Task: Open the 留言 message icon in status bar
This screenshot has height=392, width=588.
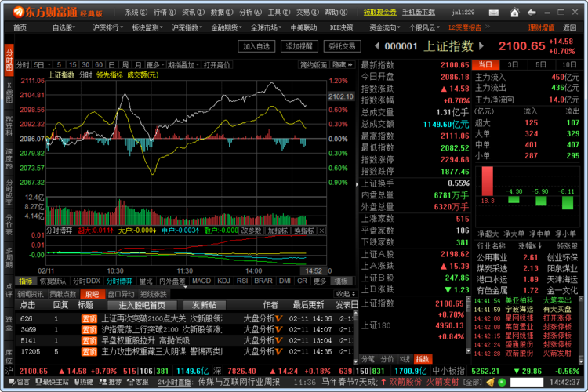Action: point(19,382)
